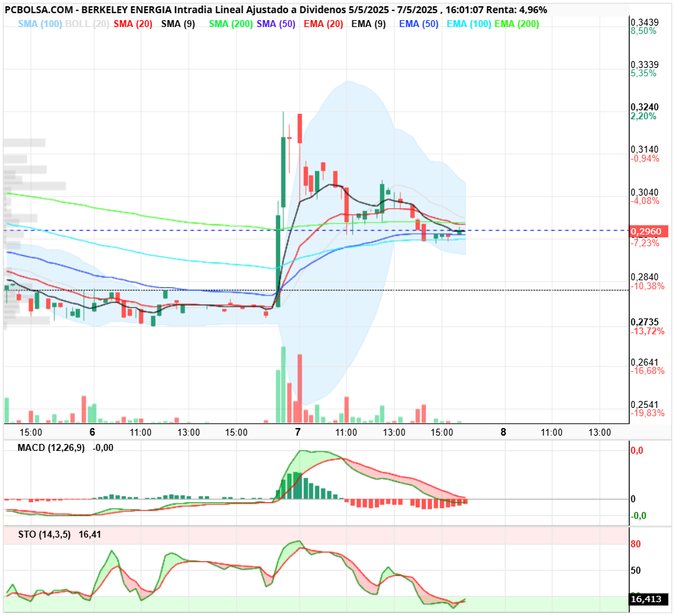The image size is (675, 616).
Task: Click the STO (14,3,5) indicator label
Action: click(44, 534)
